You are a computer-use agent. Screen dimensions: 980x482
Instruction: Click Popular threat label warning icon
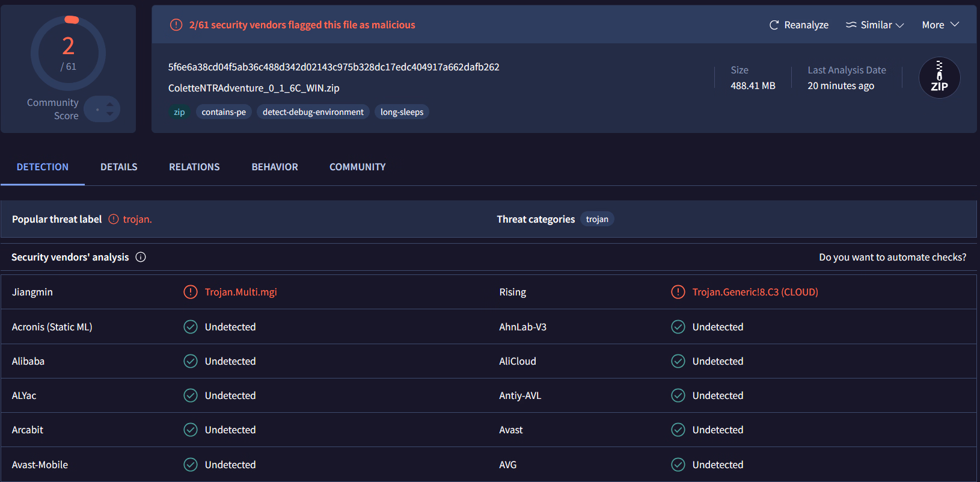114,219
